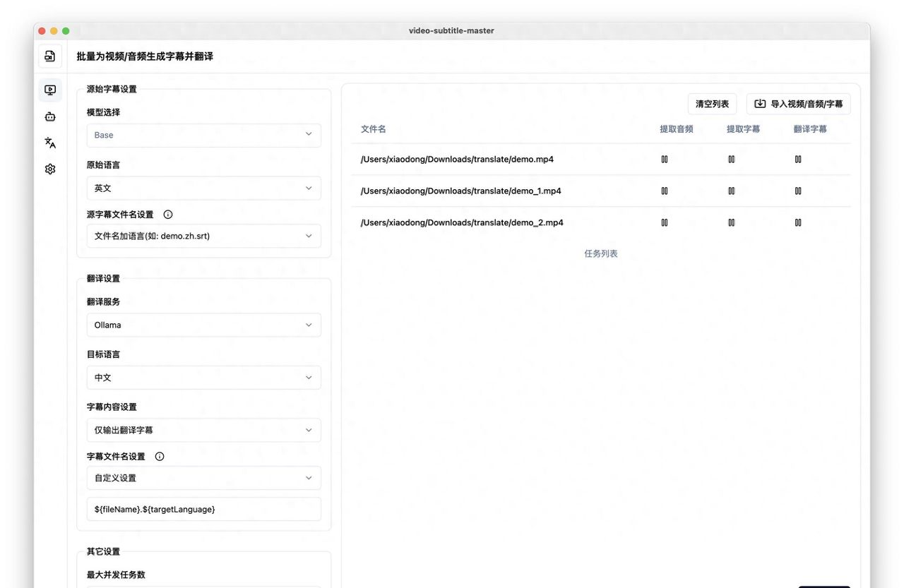
Task: Select the demo_1.mp4 file path row
Action: point(601,191)
